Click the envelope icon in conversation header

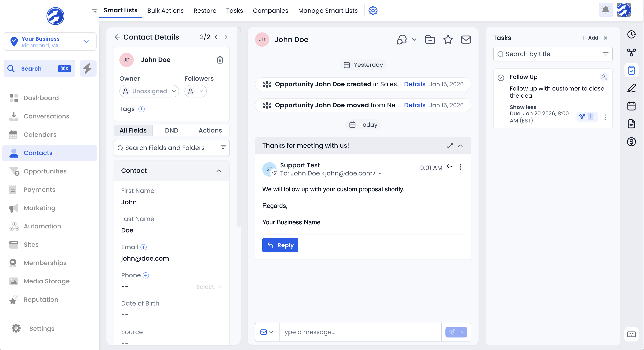(x=466, y=40)
